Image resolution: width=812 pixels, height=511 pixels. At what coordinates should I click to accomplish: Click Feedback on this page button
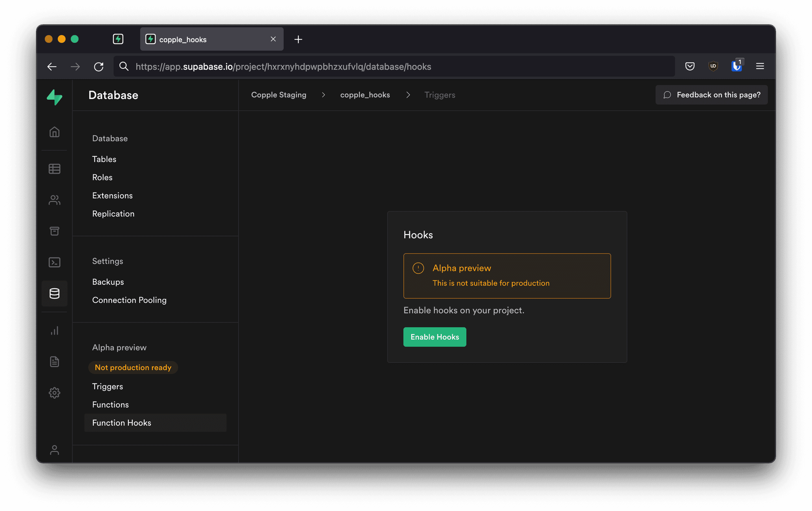click(x=711, y=95)
